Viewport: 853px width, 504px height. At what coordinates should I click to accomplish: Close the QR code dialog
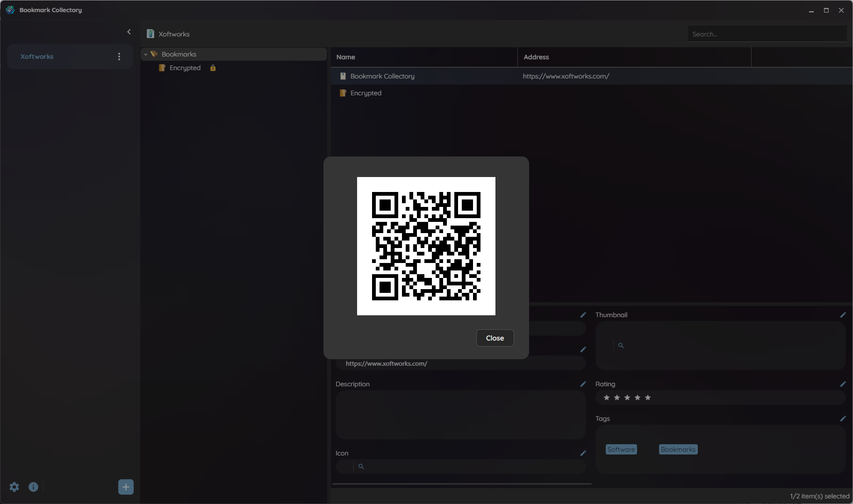[x=495, y=338]
